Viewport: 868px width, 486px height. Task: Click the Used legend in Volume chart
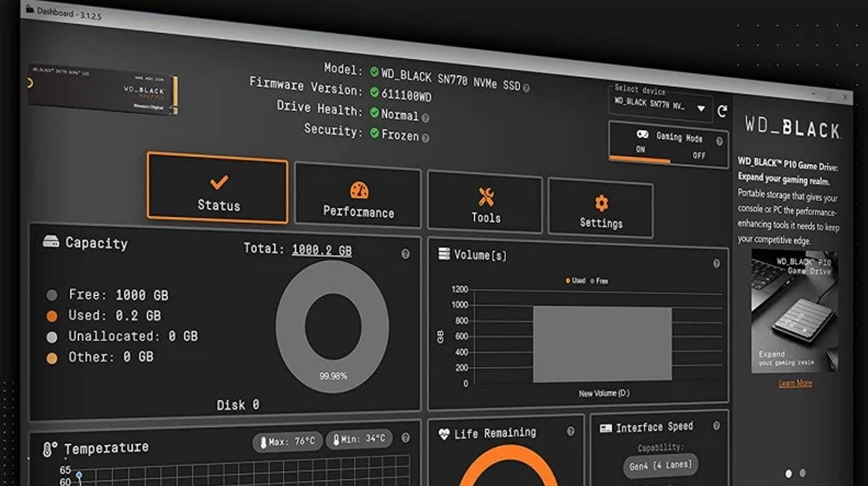point(575,280)
